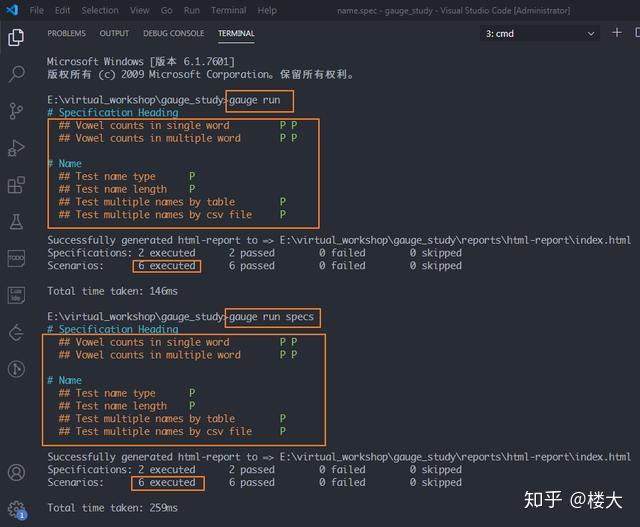640x527 pixels.
Task: Switch to the OUTPUT tab
Action: tap(114, 33)
